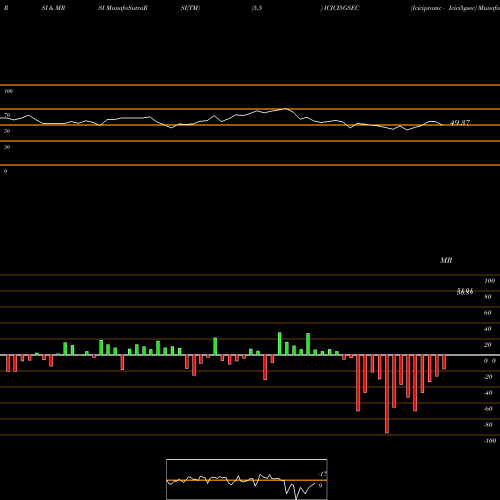Click the "70" label on the RSI axis
This screenshot has height=500, width=500.
(x=7, y=115)
